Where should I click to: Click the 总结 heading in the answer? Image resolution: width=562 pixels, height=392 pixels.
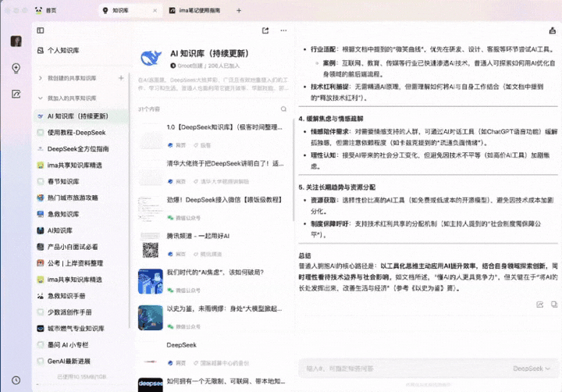(x=304, y=255)
